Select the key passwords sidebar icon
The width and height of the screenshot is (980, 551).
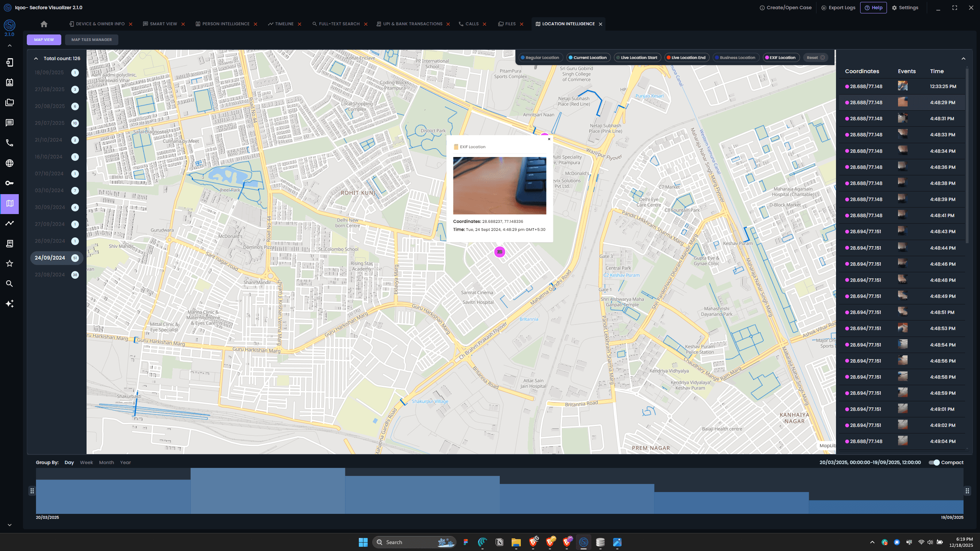(x=10, y=183)
